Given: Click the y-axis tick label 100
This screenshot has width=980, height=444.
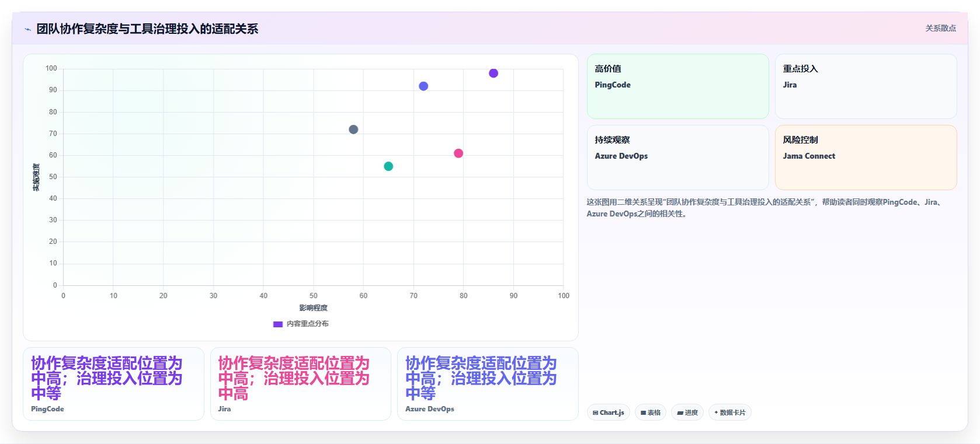Looking at the screenshot, I should [51, 68].
